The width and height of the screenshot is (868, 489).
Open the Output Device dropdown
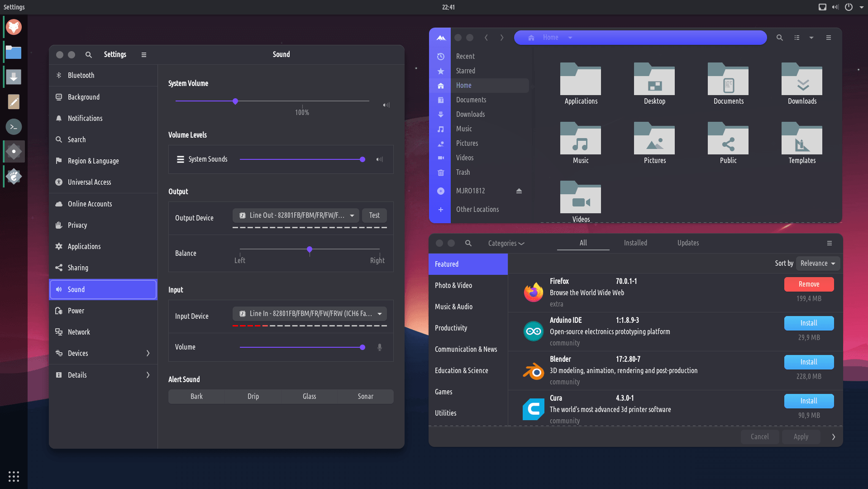pos(296,216)
